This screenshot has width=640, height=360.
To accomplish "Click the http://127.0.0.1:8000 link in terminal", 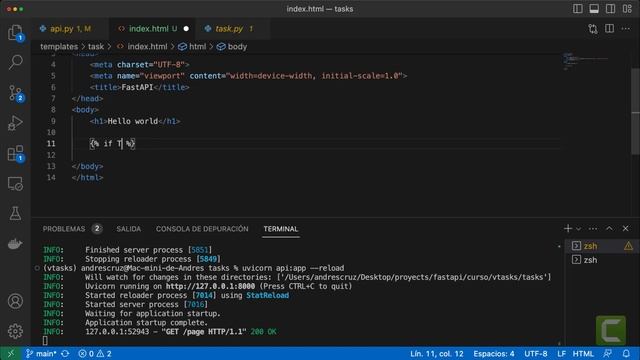I will 210,286.
